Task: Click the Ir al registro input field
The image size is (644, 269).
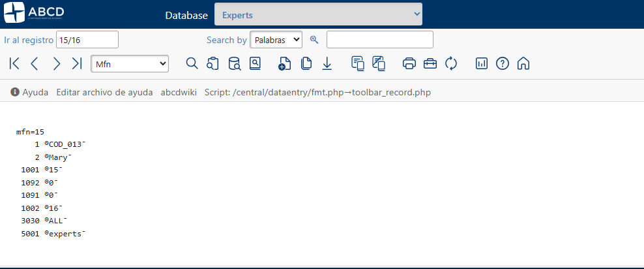Action: [x=87, y=40]
